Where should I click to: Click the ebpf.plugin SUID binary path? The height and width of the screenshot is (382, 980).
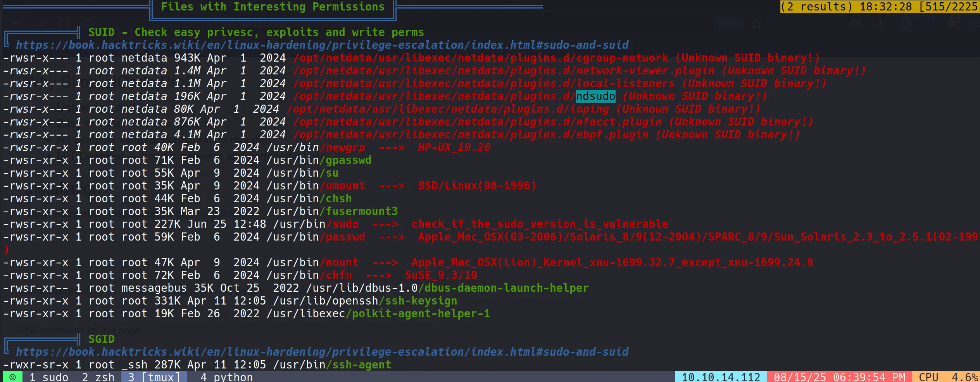[x=471, y=135]
